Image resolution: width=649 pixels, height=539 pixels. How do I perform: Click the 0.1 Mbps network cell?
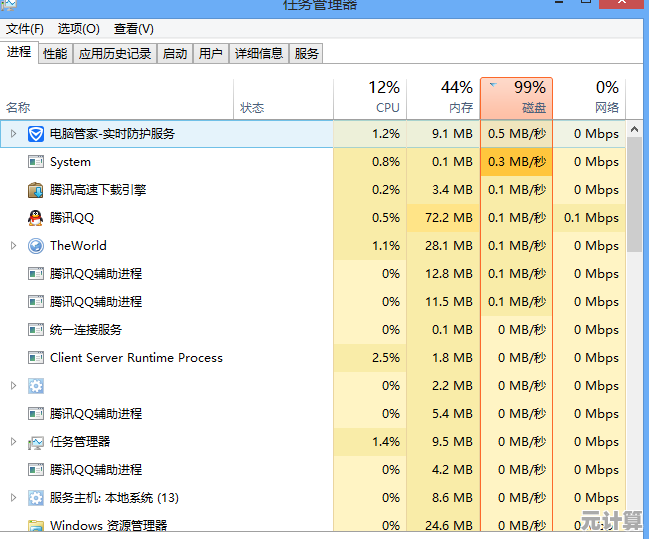589,218
